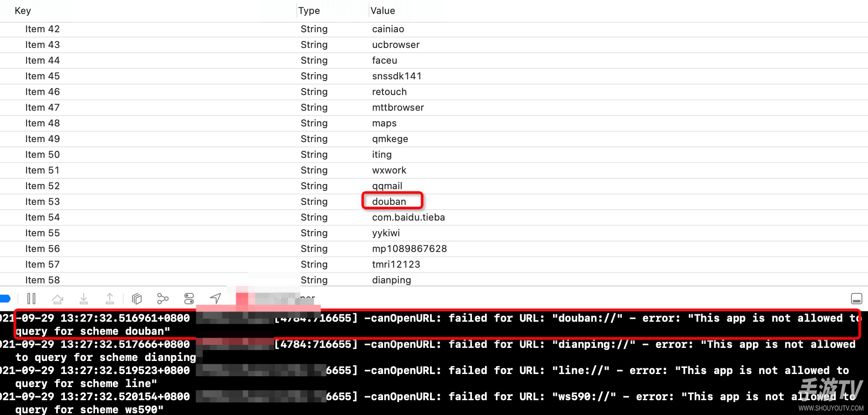This screenshot has width=868, height=415.
Task: Select the value "tmri12123"
Action: pos(396,265)
